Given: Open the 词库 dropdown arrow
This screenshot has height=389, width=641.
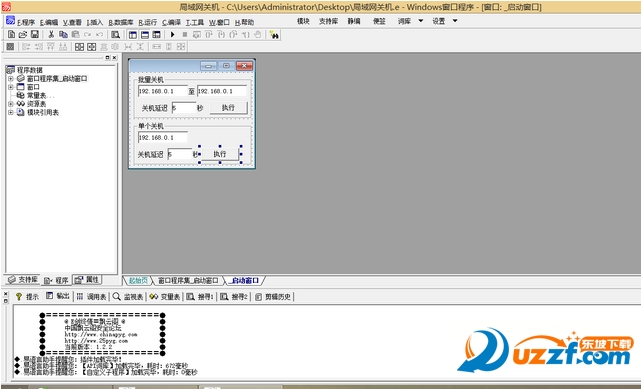Looking at the screenshot, I should tap(421, 21).
